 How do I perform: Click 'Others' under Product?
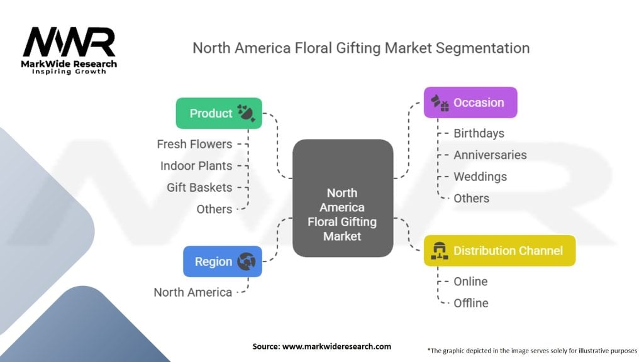pos(214,209)
